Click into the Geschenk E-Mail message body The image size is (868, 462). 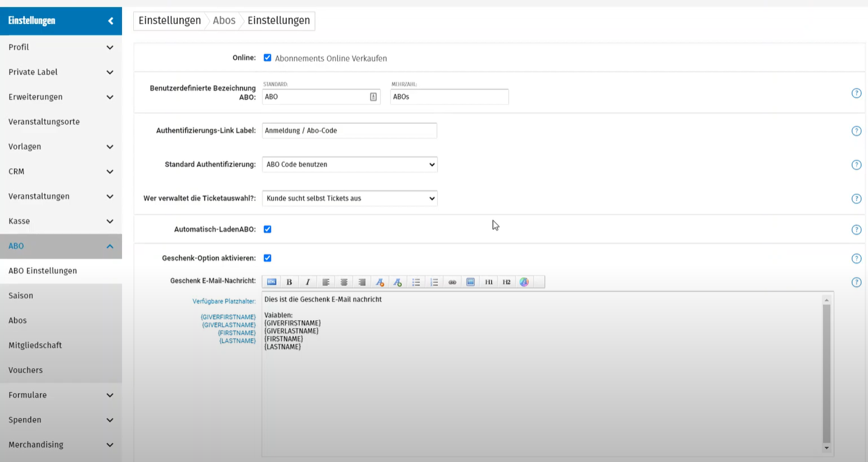pos(542,374)
